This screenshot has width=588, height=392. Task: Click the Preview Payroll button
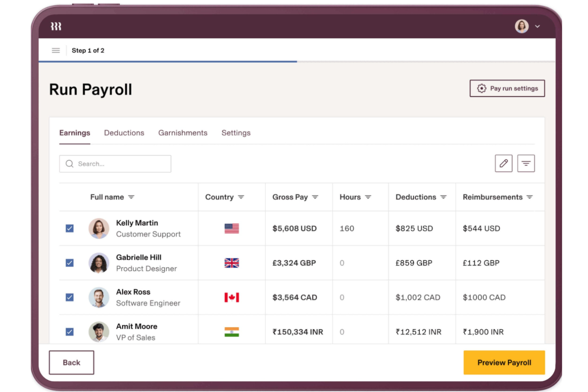click(x=504, y=362)
